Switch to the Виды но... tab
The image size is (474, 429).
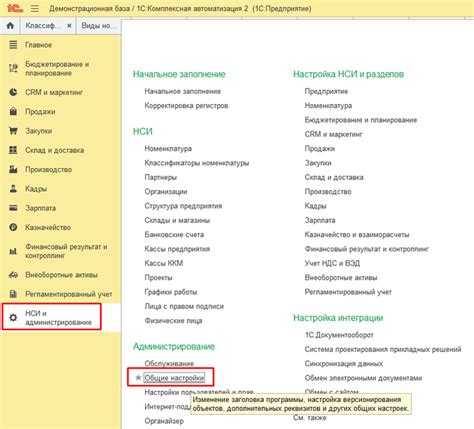click(x=98, y=25)
